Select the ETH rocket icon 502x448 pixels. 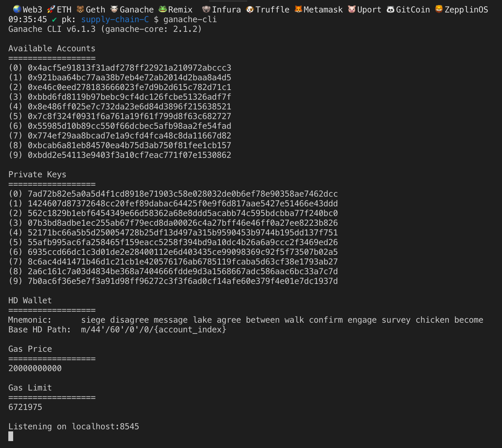(x=51, y=9)
